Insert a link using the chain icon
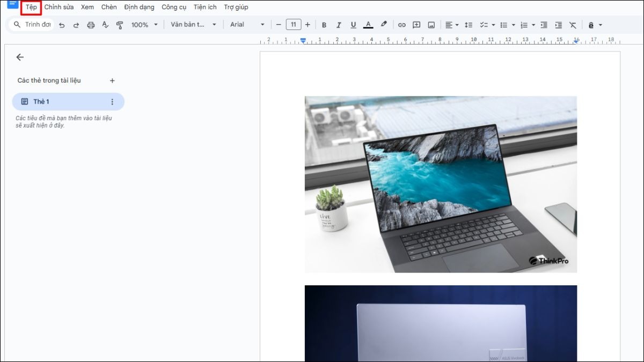The width and height of the screenshot is (644, 362). tap(402, 25)
